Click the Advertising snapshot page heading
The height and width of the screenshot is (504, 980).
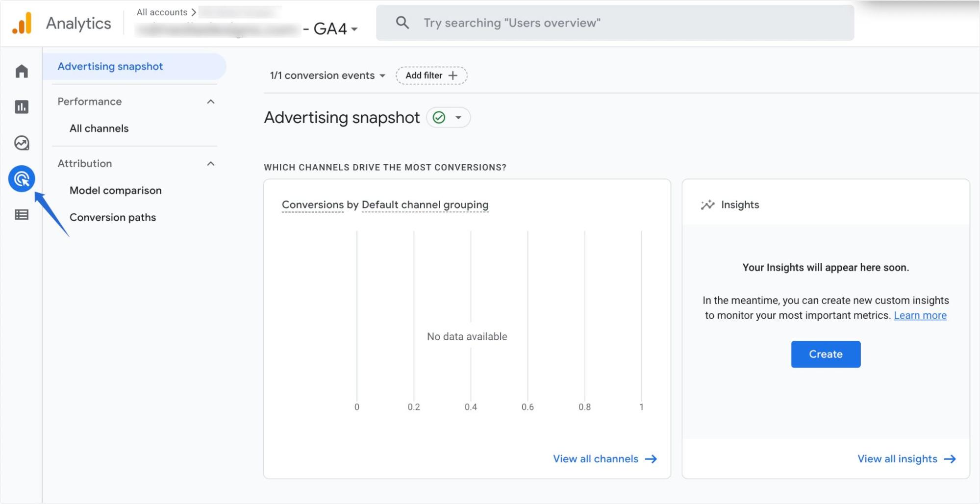342,118
